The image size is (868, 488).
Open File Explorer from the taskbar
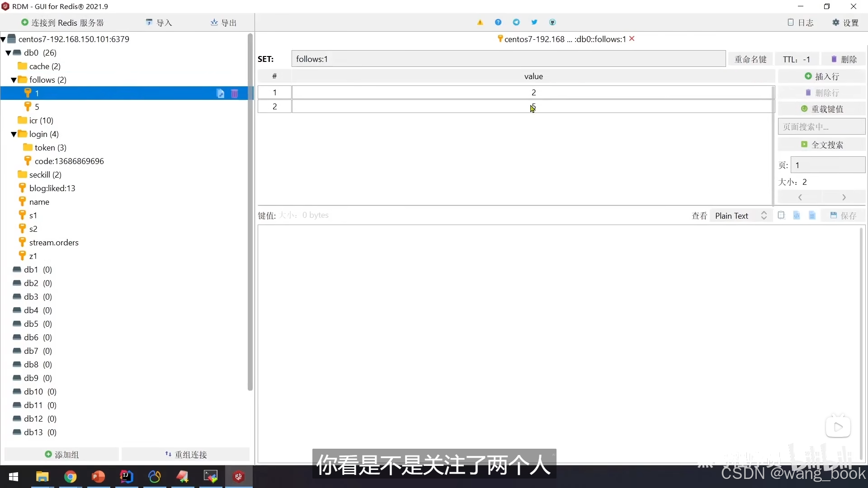(42, 477)
